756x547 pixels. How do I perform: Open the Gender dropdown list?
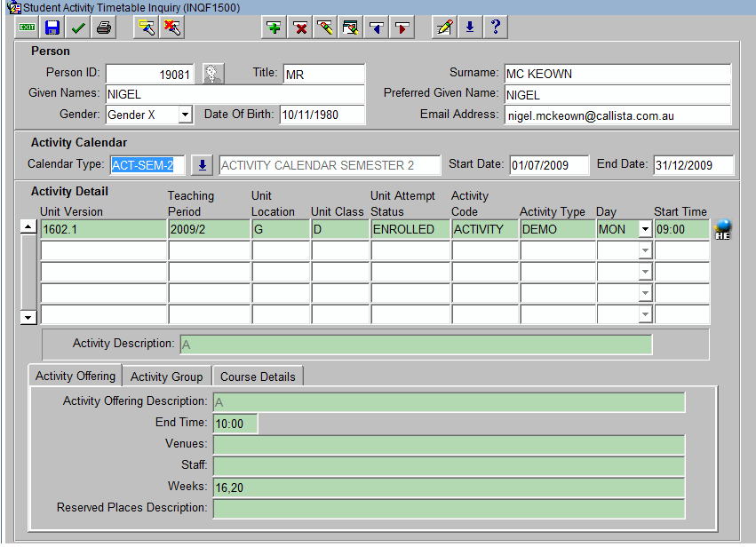(185, 115)
